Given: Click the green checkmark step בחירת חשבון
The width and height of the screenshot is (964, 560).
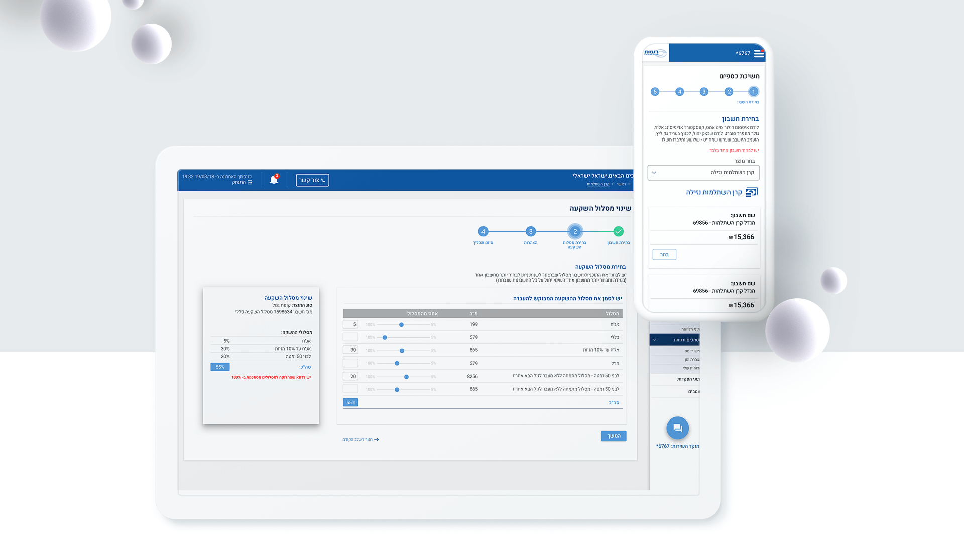Looking at the screenshot, I should pyautogui.click(x=619, y=231).
